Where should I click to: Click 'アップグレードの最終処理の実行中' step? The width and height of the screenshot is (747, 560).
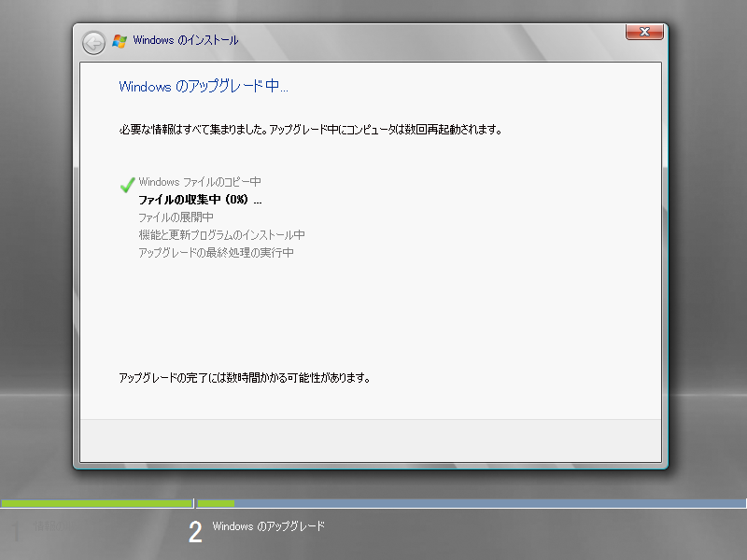[x=216, y=252]
